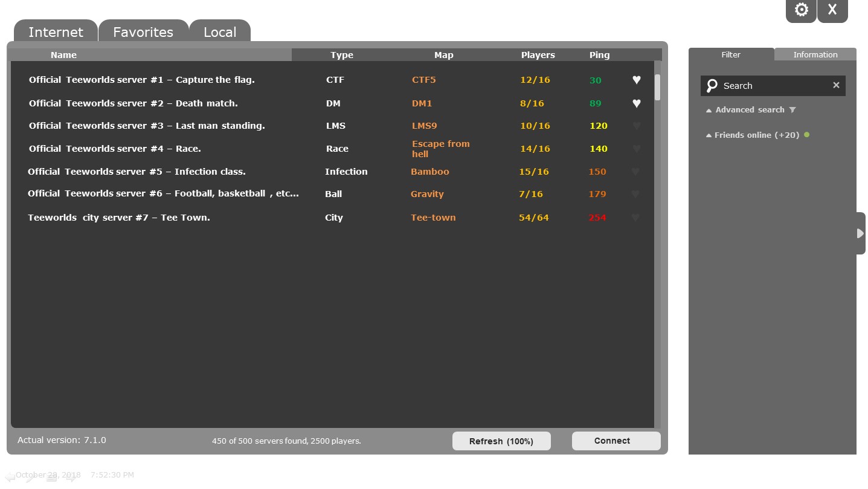Image resolution: width=868 pixels, height=489 pixels.
Task: Collapse the Advanced search section
Action: tap(709, 110)
